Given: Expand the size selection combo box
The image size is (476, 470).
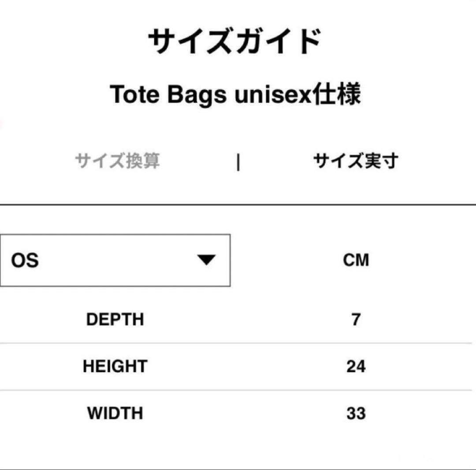Looking at the screenshot, I should (x=115, y=259).
